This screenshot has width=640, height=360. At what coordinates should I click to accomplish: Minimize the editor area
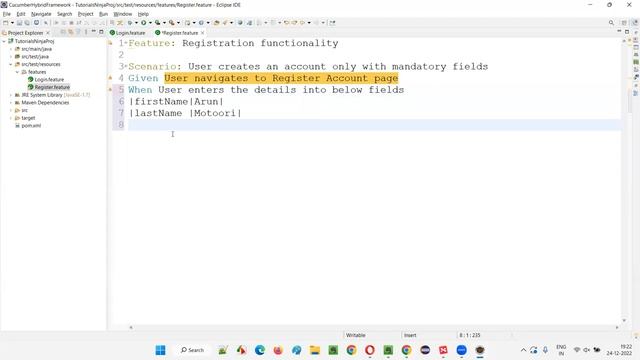(619, 31)
